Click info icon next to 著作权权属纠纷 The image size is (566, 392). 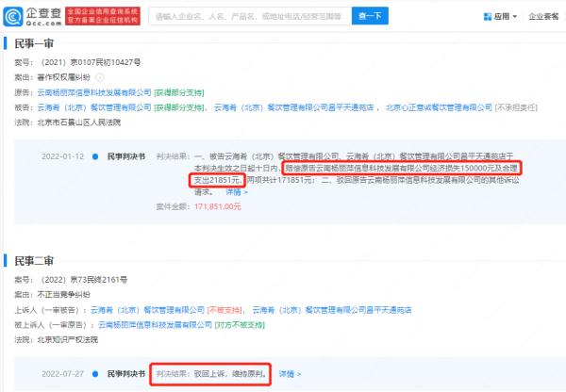tap(100, 77)
